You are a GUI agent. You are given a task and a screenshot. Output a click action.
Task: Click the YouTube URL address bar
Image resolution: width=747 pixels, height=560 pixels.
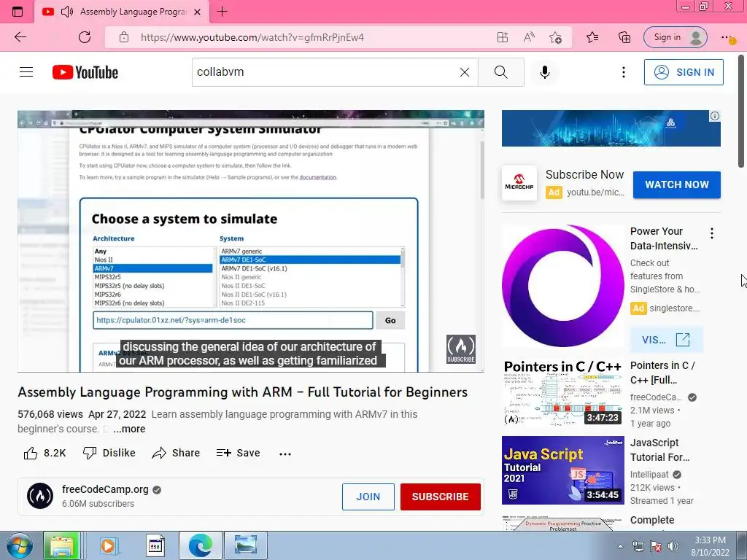tap(252, 37)
